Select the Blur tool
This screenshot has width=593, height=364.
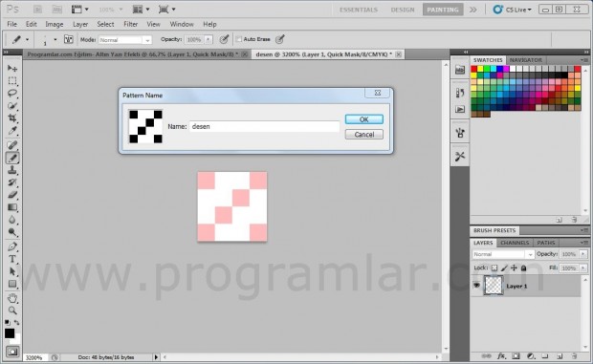pyautogui.click(x=12, y=220)
